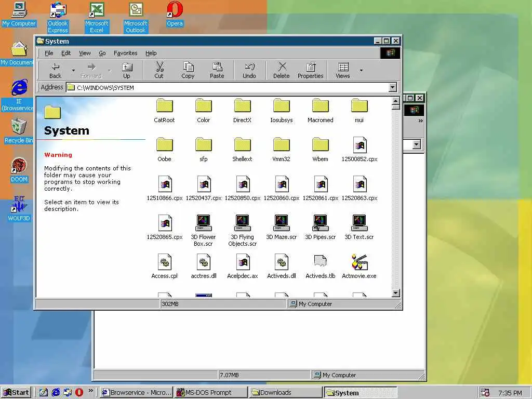Select 12510866.cpx file
The width and height of the screenshot is (532, 399).
[165, 189]
